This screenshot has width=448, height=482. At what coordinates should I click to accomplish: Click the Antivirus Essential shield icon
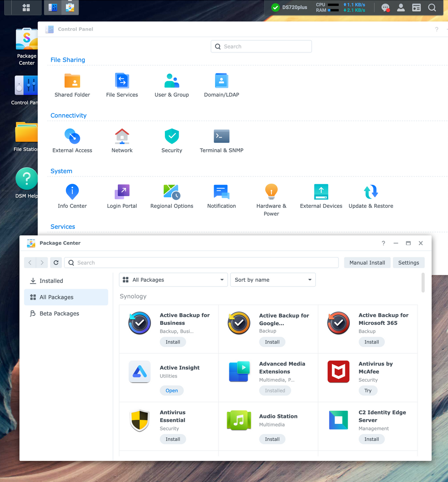(x=140, y=420)
